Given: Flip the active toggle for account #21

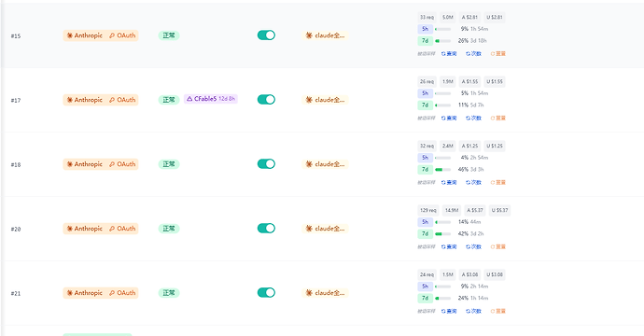Looking at the screenshot, I should (266, 292).
